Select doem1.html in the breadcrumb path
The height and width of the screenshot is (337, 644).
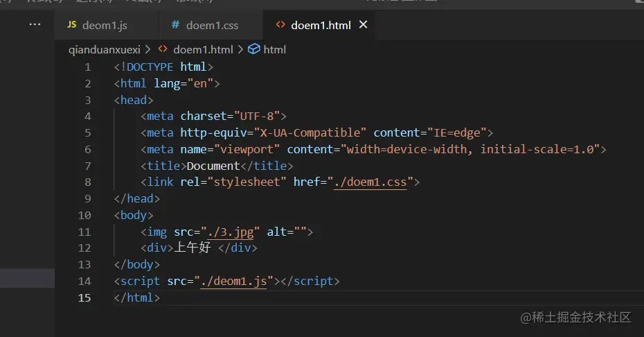[203, 50]
